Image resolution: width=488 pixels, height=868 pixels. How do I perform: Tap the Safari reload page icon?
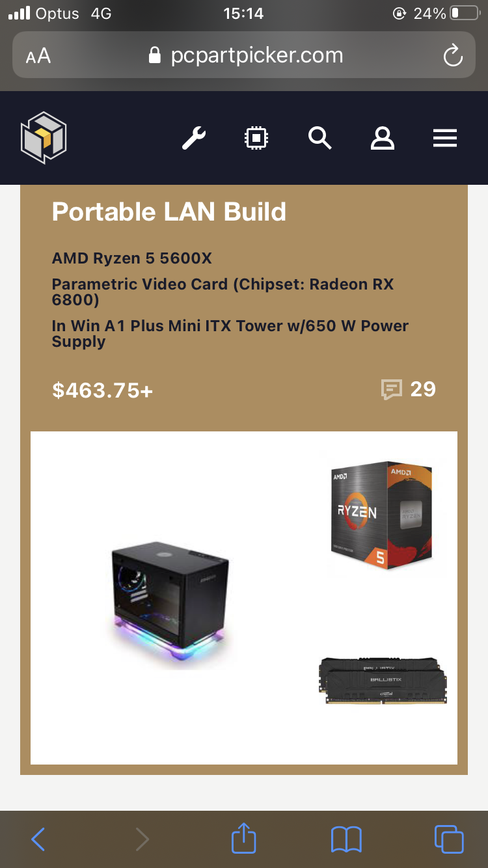(452, 56)
